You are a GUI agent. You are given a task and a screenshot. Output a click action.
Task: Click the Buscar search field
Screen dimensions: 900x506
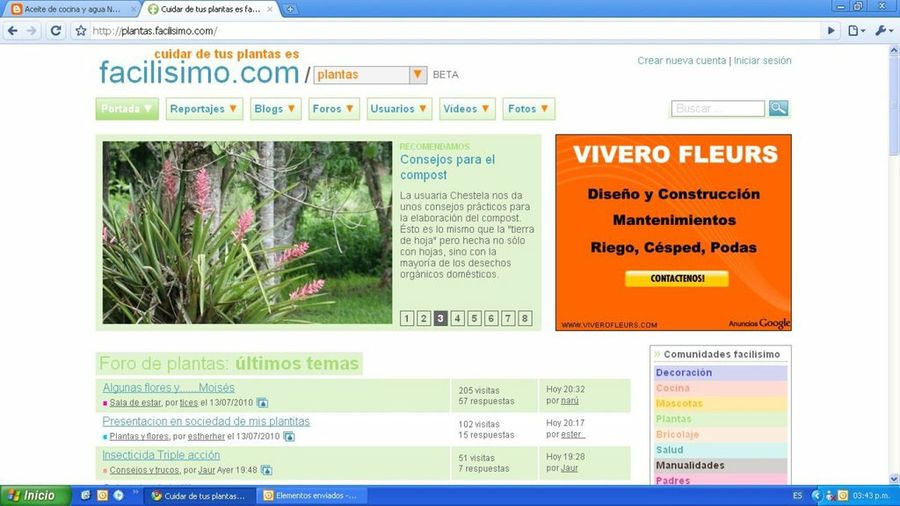pyautogui.click(x=717, y=108)
